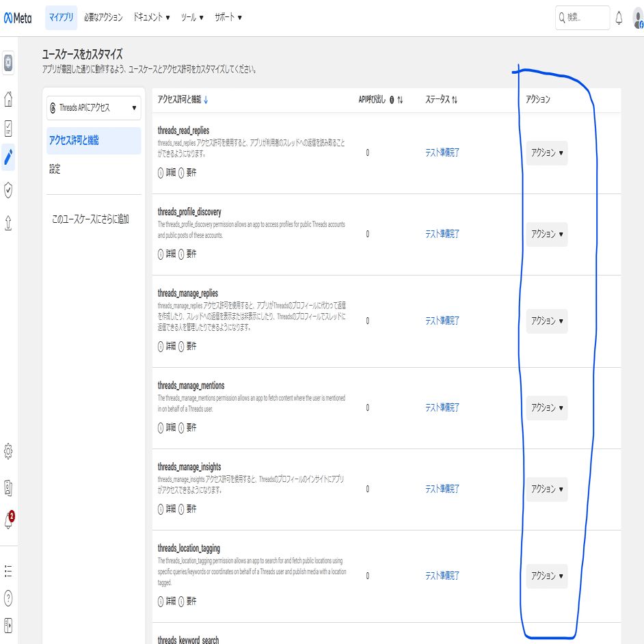The image size is (644, 644).
Task: Go to the dashboard home icon
Action: pyautogui.click(x=8, y=99)
